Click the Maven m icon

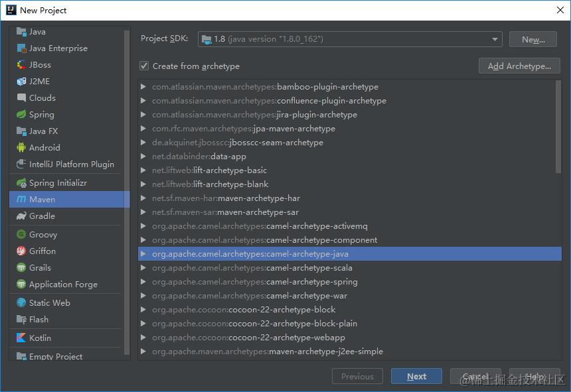(x=21, y=199)
